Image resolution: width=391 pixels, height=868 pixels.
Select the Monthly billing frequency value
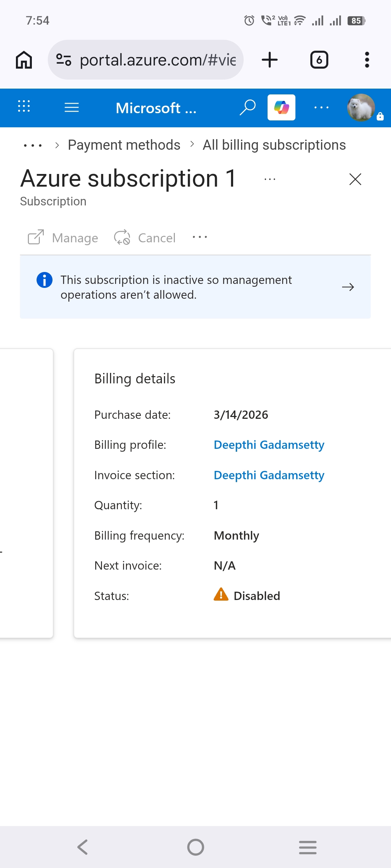pyautogui.click(x=236, y=536)
